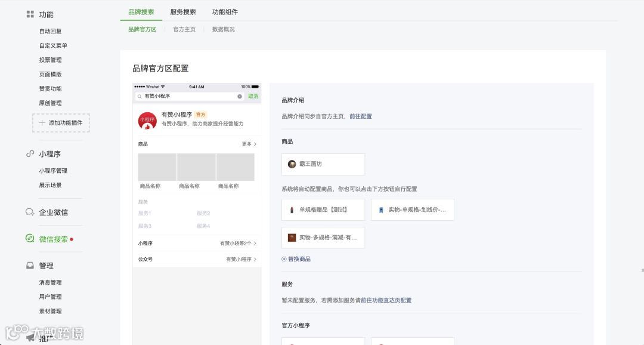The image size is (644, 345).
Task: Click the 官方 badge next to 有赞小程序
Action: [x=200, y=115]
